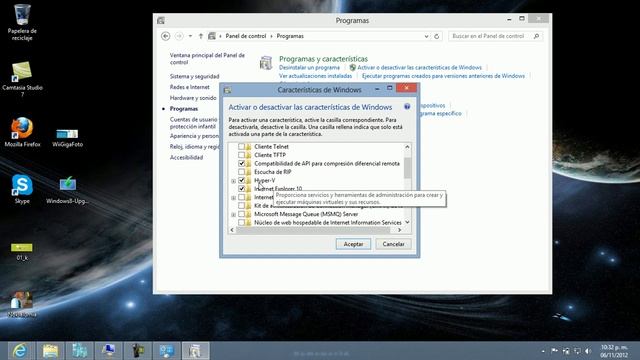Check Núcleo de web hospedable checkbox
Viewport: 640px width, 360px height.
(241, 222)
